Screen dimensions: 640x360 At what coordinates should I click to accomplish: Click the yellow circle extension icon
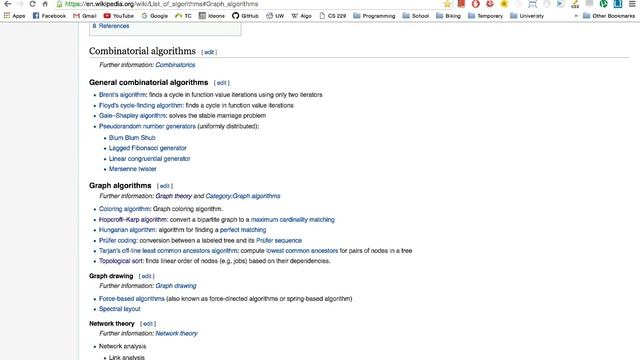coord(504,4)
